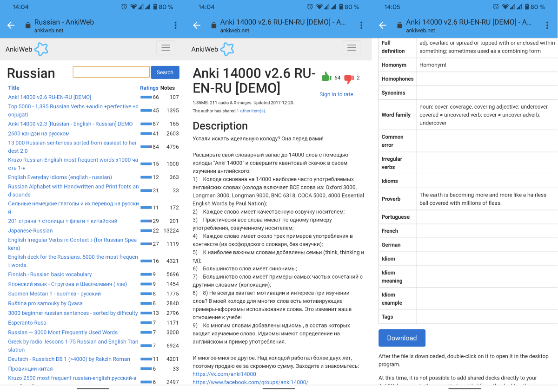
Task: Tap battery icon in first status bar
Action: pos(155,7)
